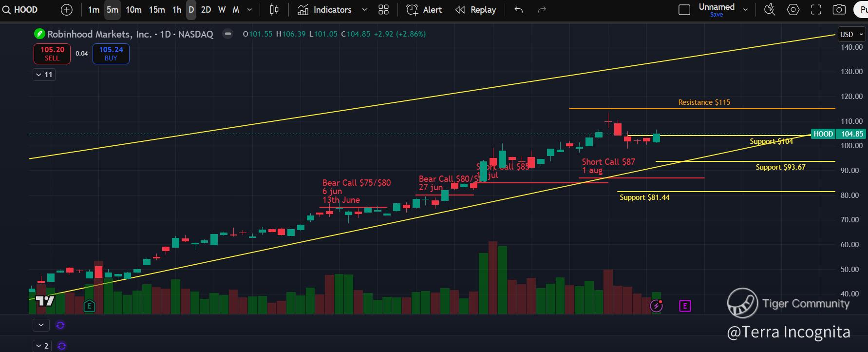Add symbol with the plus-circle icon
The image size is (868, 352).
point(67,10)
